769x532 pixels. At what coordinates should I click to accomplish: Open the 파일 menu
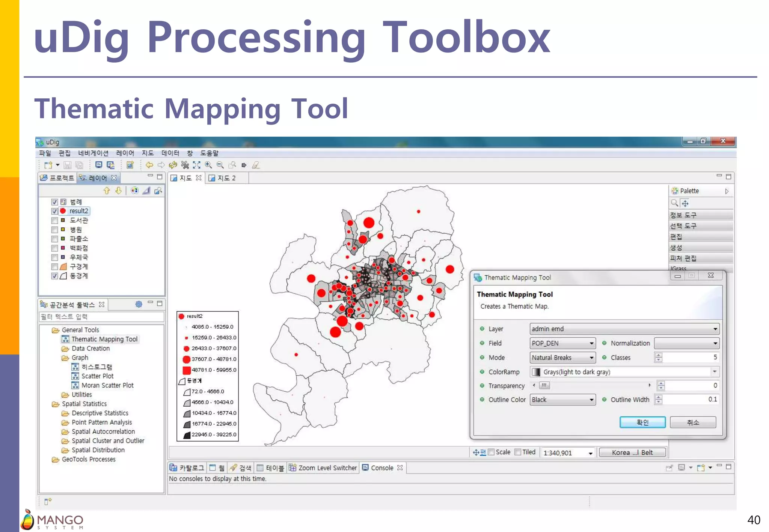[45, 153]
